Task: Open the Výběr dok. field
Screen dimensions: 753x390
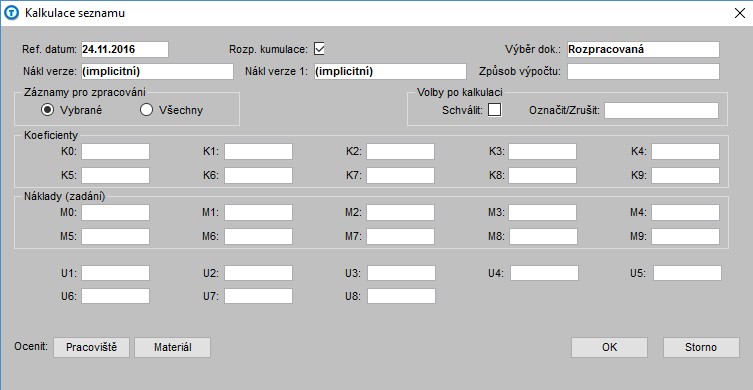Action: [644, 49]
